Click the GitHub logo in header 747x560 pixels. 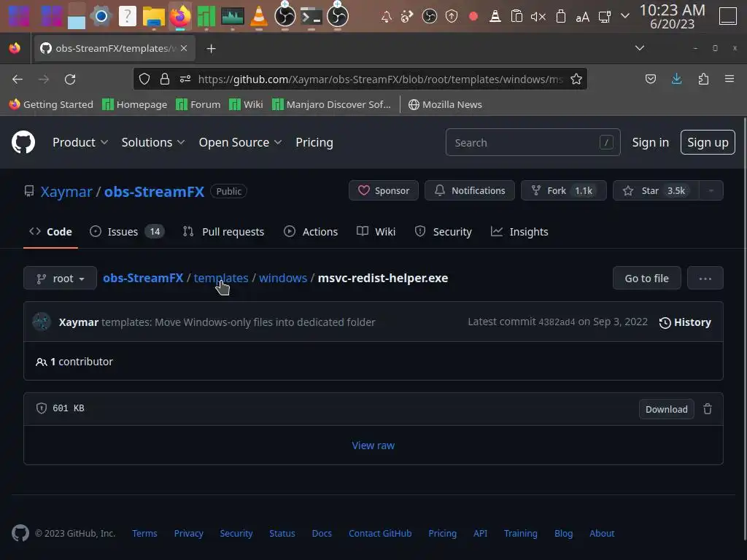pos(23,142)
